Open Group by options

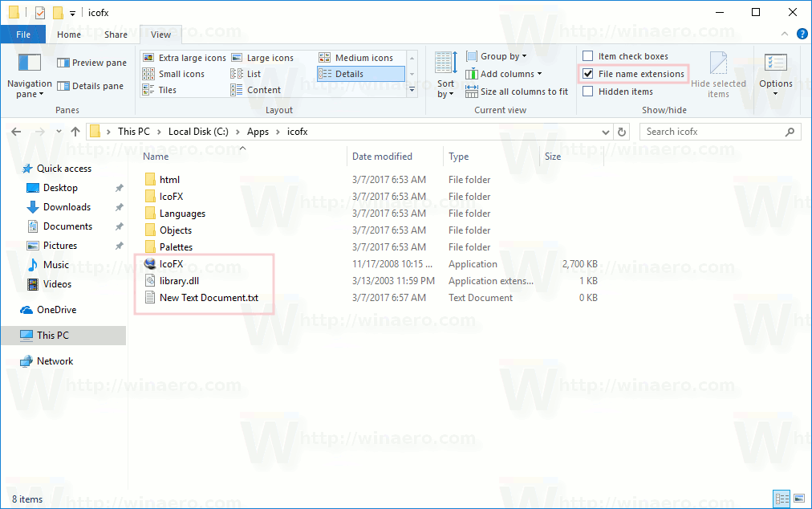click(496, 55)
